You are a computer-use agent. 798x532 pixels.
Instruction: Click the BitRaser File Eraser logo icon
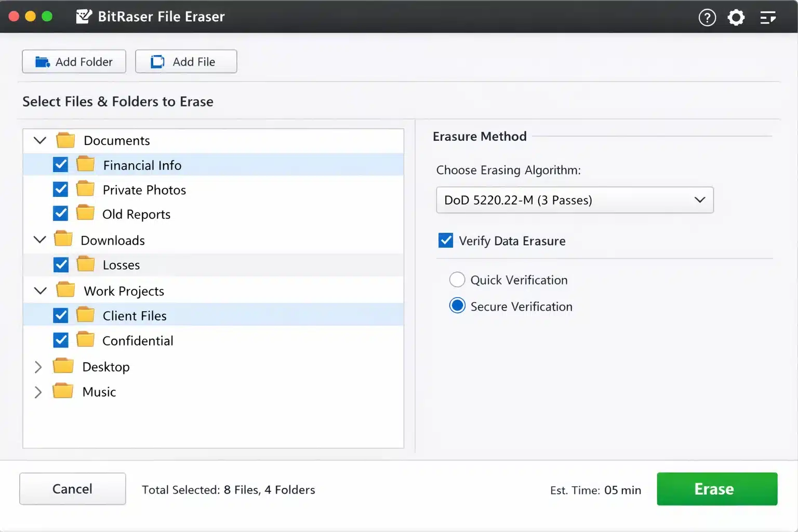(84, 16)
